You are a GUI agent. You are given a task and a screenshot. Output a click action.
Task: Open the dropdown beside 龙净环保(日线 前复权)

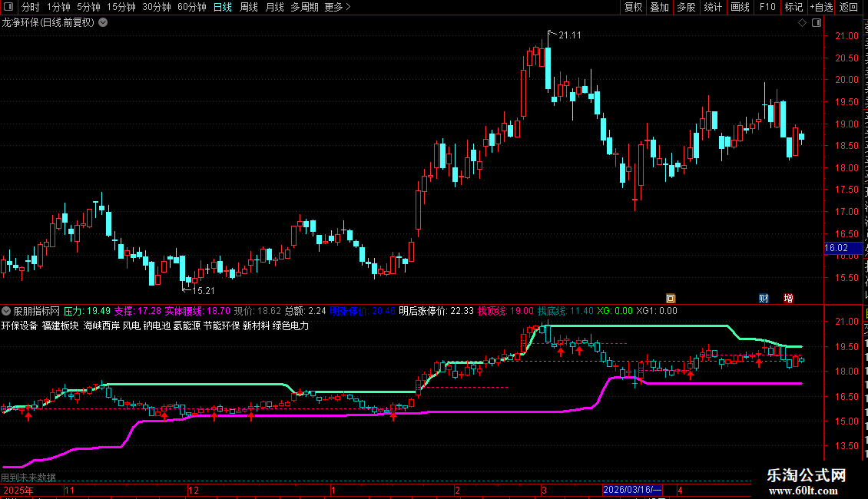[103, 23]
